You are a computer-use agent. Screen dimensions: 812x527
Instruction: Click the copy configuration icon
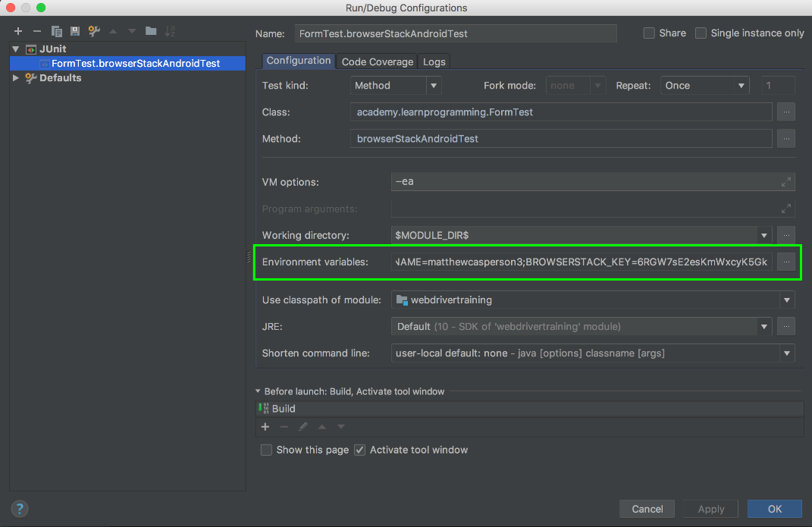click(56, 31)
